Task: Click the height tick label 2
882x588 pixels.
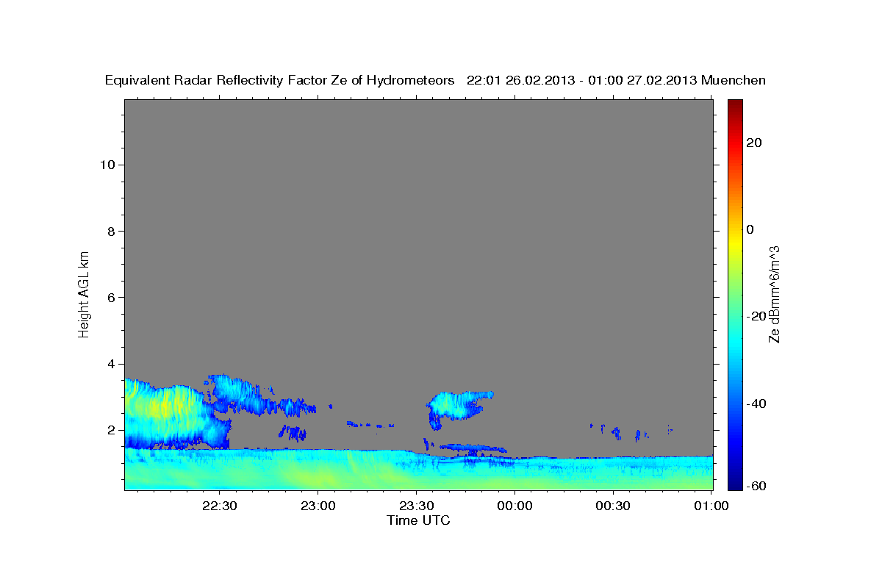Action: tap(111, 430)
